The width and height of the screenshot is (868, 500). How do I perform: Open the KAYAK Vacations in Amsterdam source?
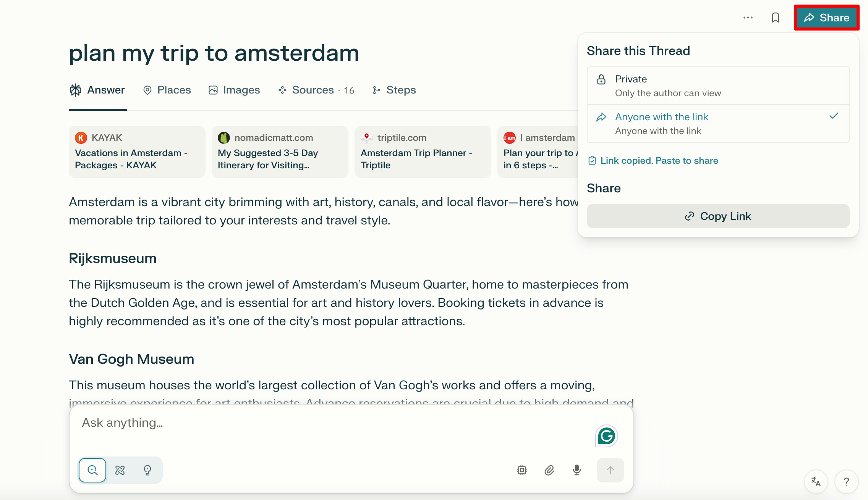137,152
